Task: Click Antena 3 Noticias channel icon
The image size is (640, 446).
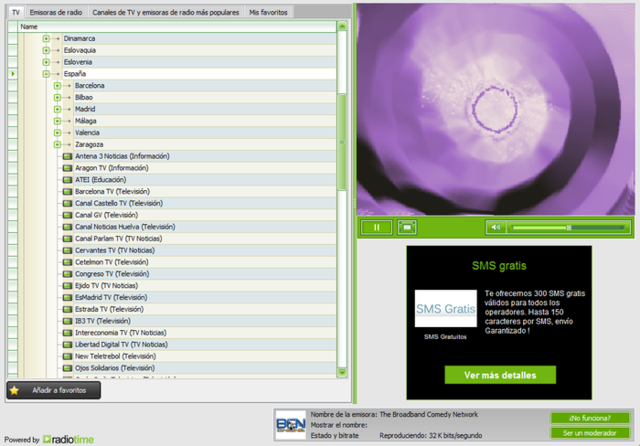Action: (67, 156)
